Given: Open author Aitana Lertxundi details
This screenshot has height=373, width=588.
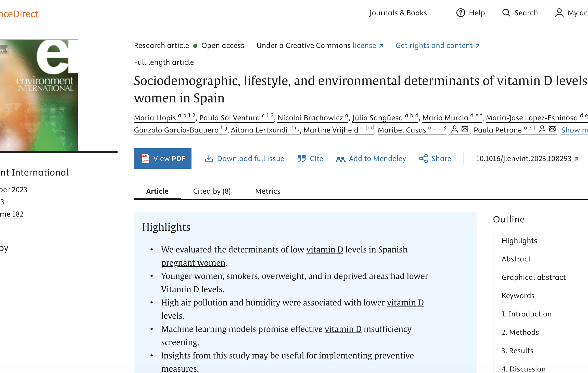Looking at the screenshot, I should tap(265, 130).
